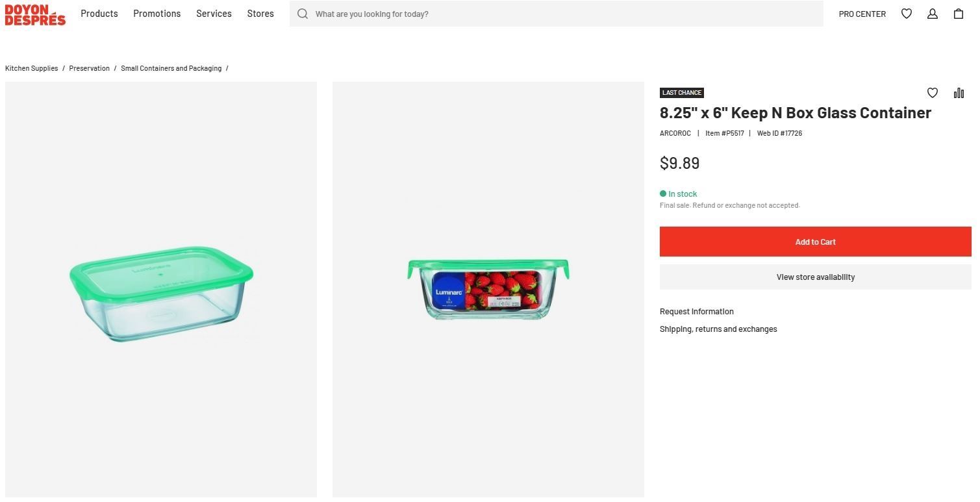This screenshot has height=502, width=980.
Task: Go to Kitchen Supplies breadcrumb
Action: click(x=31, y=68)
